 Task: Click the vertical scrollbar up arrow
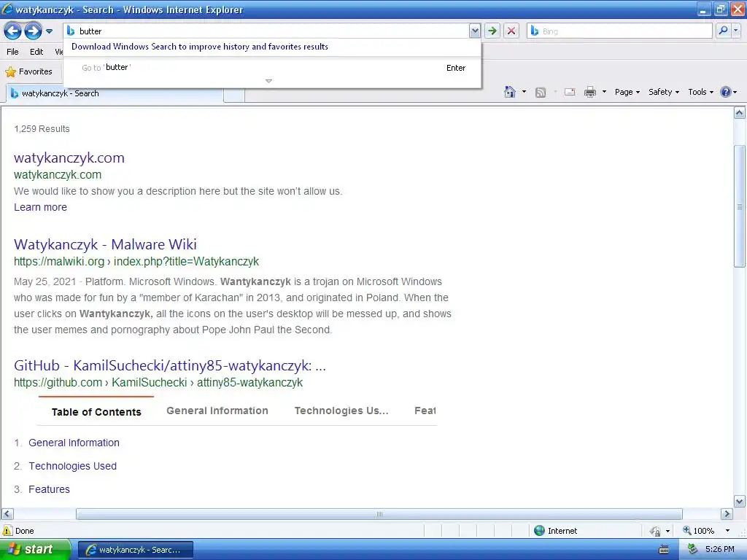pyautogui.click(x=740, y=113)
